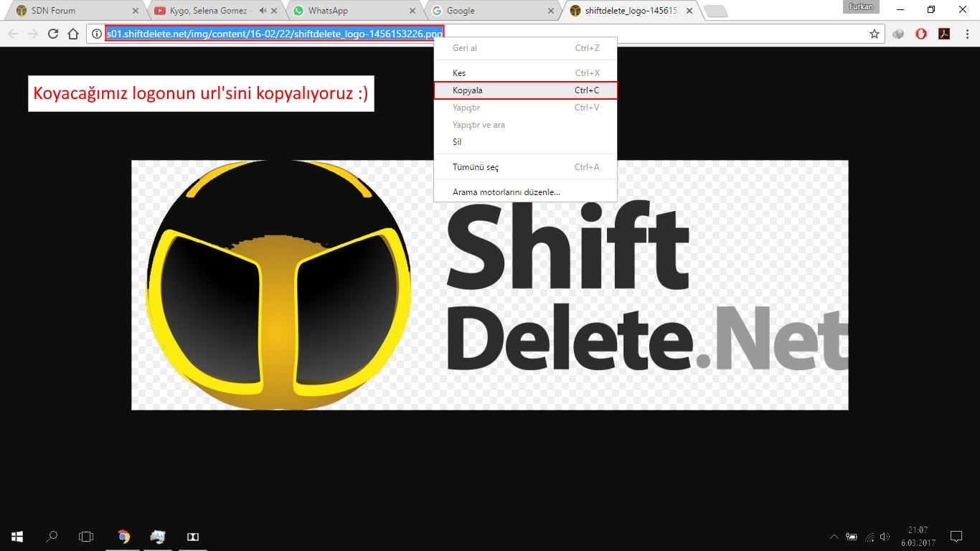Image resolution: width=980 pixels, height=551 pixels.
Task: Open the Action Center notifications icon
Action: [956, 536]
